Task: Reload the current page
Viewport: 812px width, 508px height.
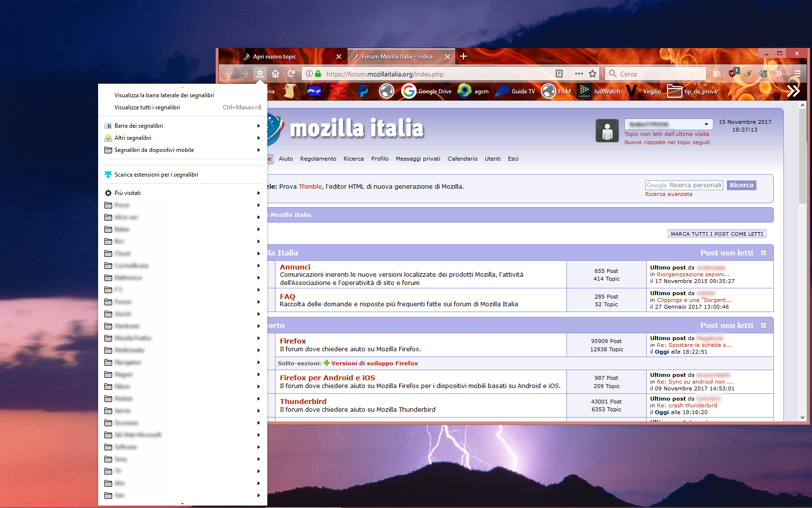Action: coord(291,74)
